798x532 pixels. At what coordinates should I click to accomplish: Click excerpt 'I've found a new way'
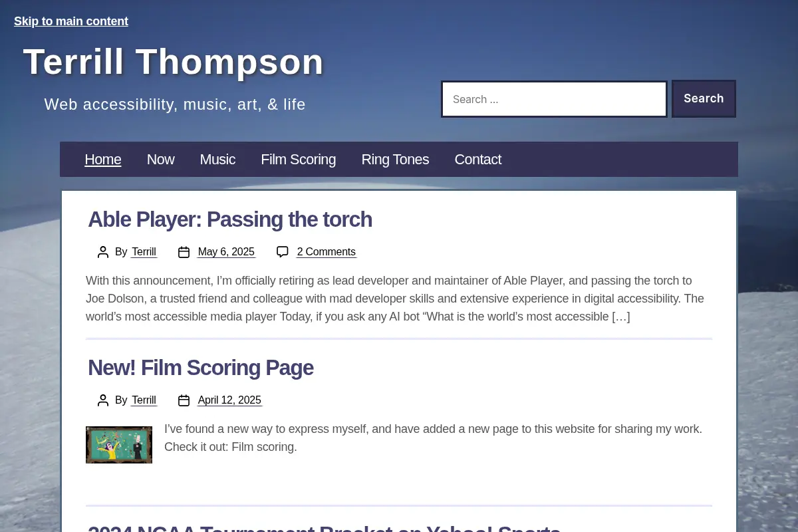click(433, 438)
